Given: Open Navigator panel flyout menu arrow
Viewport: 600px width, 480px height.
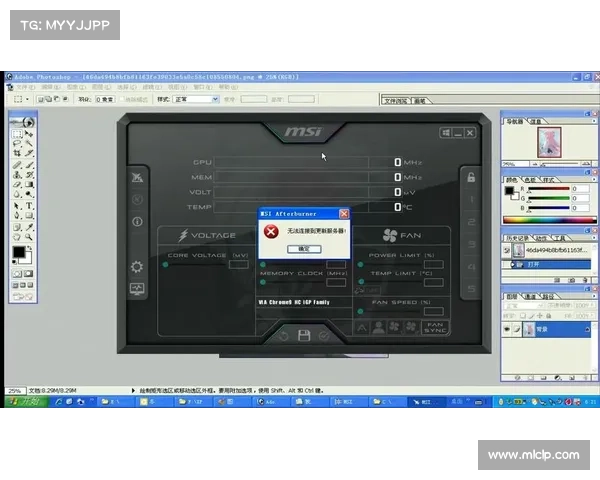Looking at the screenshot, I should tap(593, 121).
